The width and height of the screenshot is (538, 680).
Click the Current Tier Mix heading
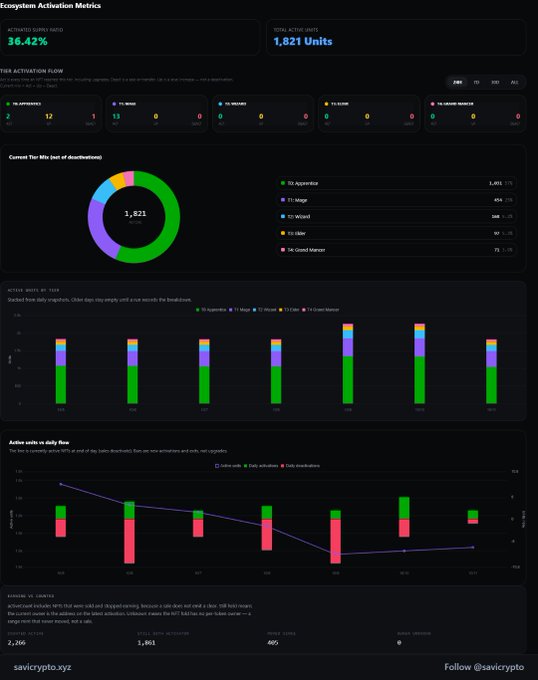(x=55, y=157)
